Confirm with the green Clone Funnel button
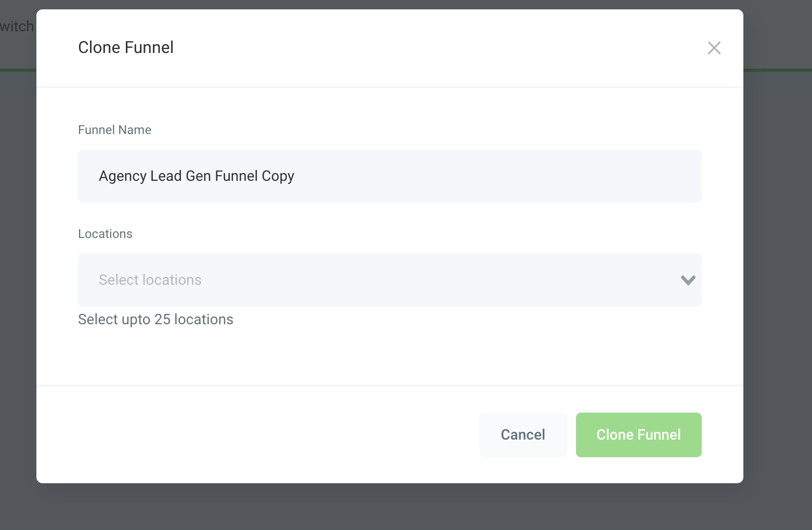 tap(638, 435)
